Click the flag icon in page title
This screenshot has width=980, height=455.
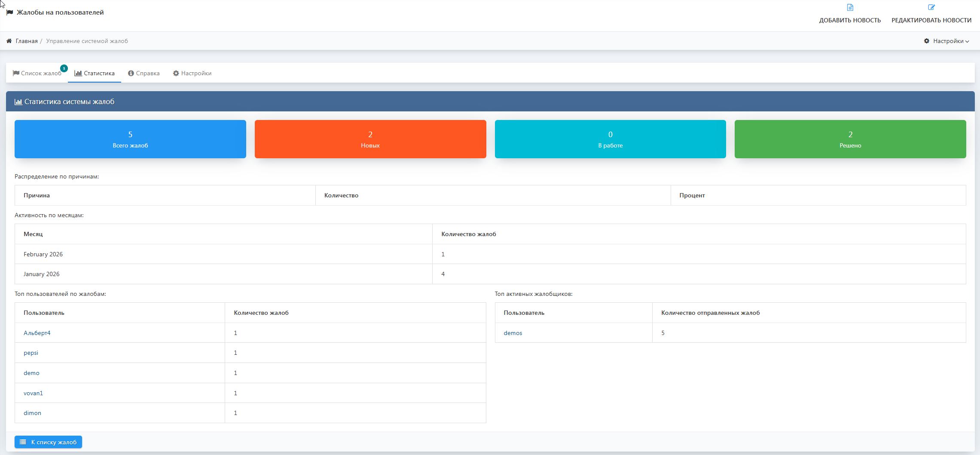point(10,12)
